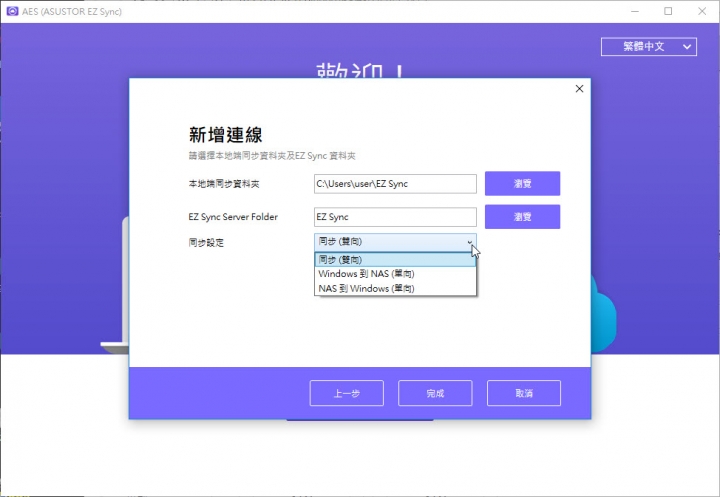720x497 pixels.
Task: Go back with 上一步 button
Action: point(347,393)
